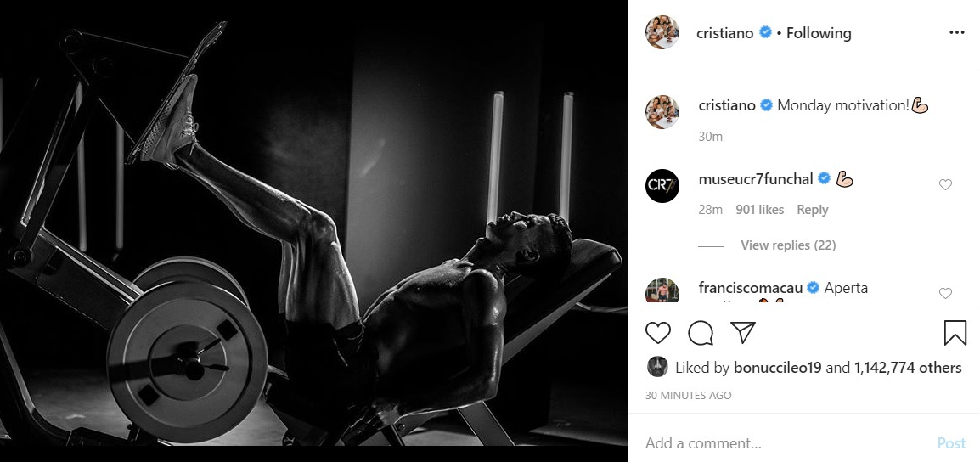Expand View replies (22)

click(x=788, y=245)
